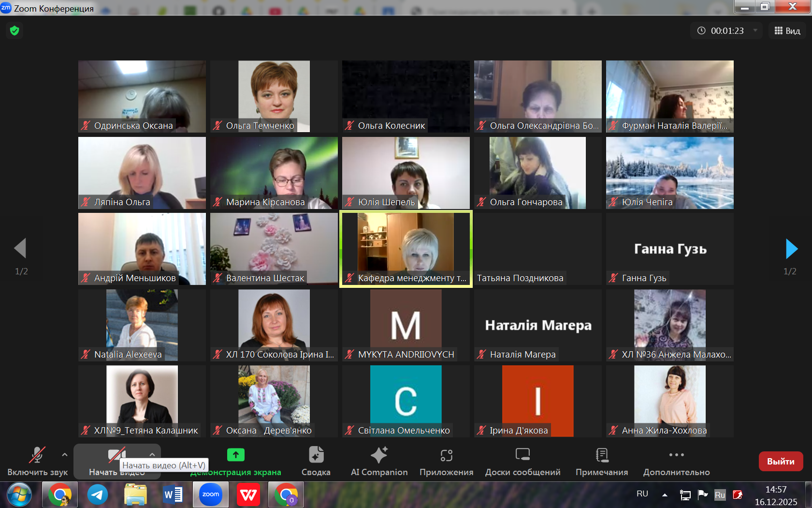Expand audio options arrow beside microphone
This screenshot has height=508, width=812.
(x=65, y=455)
